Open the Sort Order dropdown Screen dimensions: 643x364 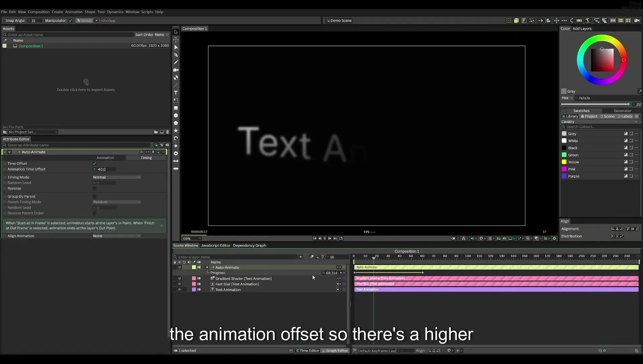pyautogui.click(x=162, y=35)
